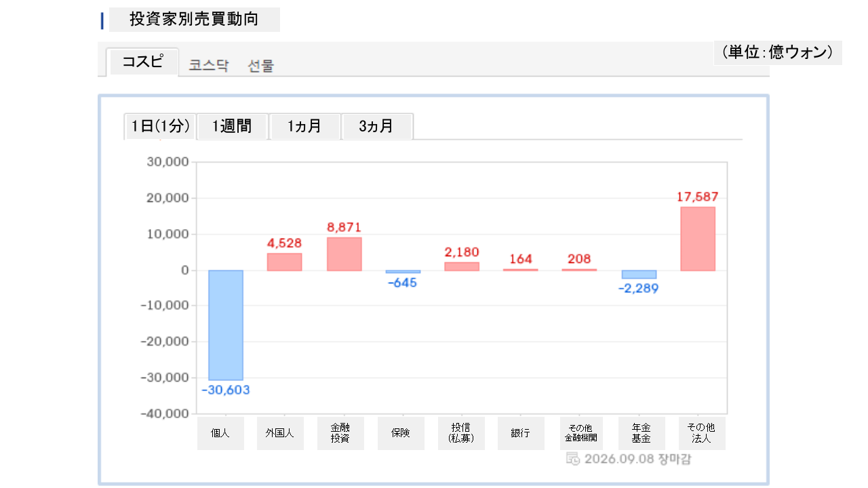Click the その他法人 bar showing 17,587
The image size is (868, 488).
698,239
